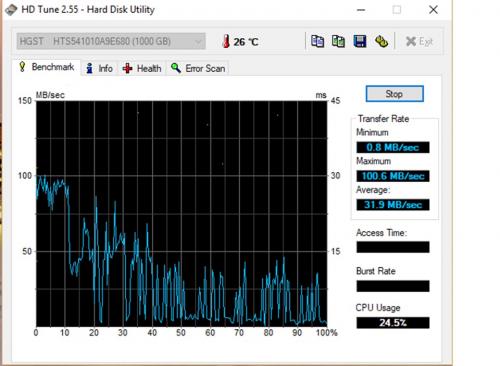The width and height of the screenshot is (500, 366).
Task: Click the CPU Usage readout field
Action: click(x=393, y=323)
